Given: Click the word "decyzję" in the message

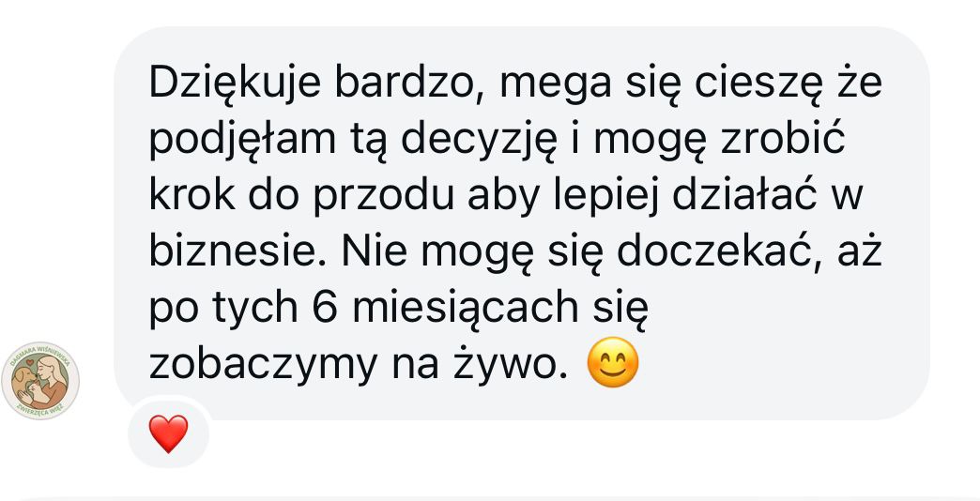Looking at the screenshot, I should tap(479, 142).
